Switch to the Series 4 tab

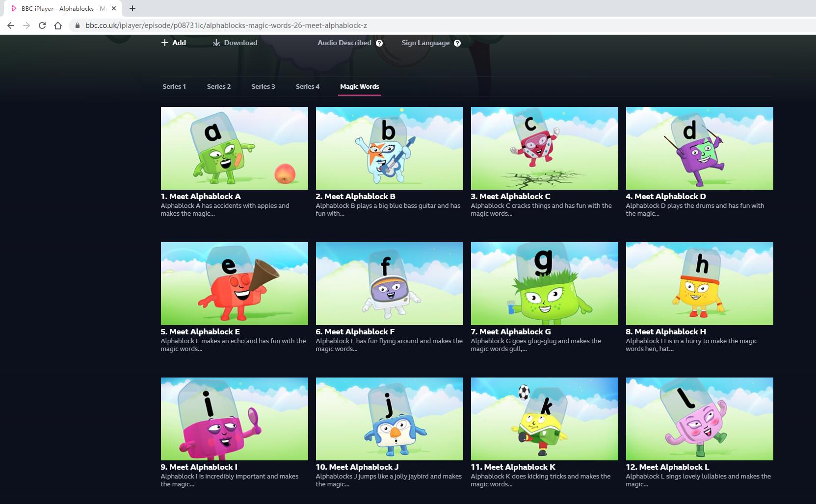pos(308,86)
